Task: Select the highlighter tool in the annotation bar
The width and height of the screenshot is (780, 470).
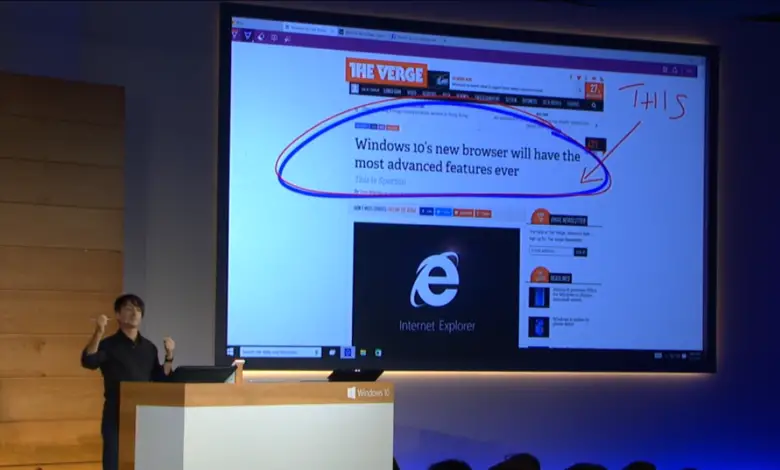Action: point(248,35)
